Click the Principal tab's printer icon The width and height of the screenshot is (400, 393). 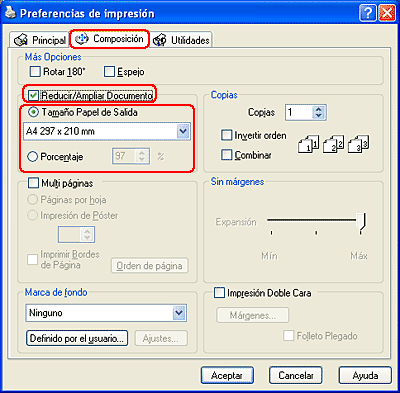click(21, 40)
